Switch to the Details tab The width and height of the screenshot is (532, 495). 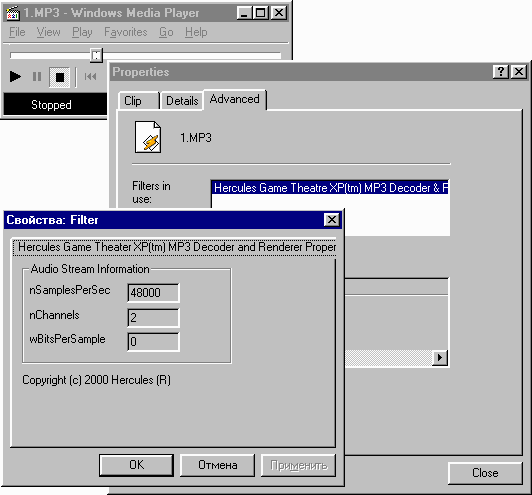click(x=182, y=101)
